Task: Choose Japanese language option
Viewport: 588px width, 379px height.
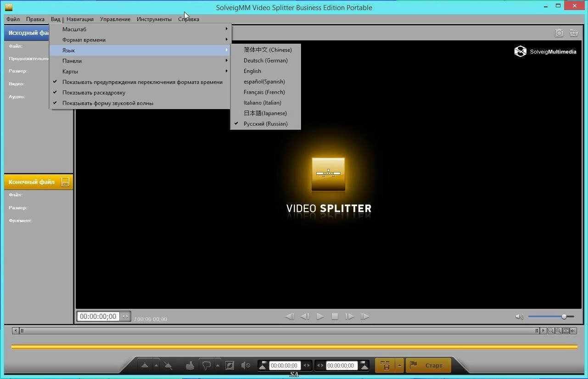Action: (x=265, y=113)
